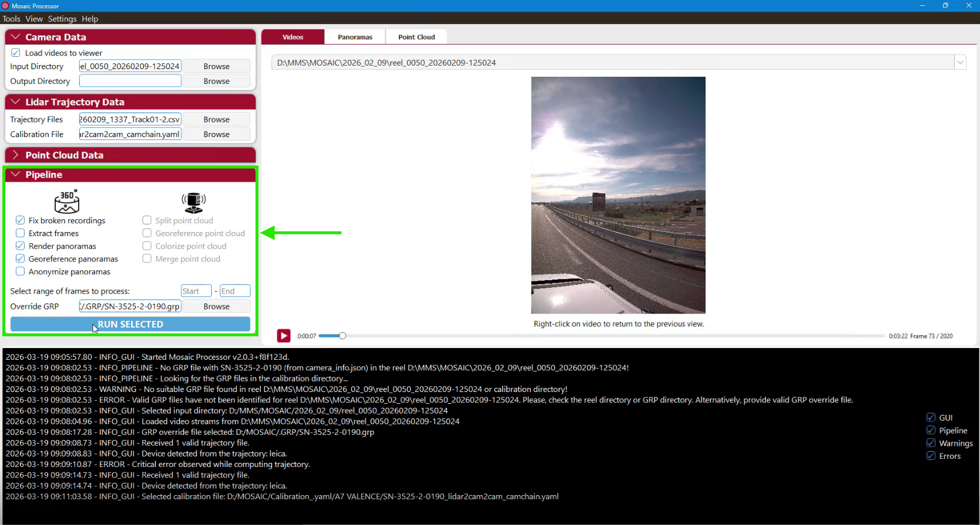The width and height of the screenshot is (980, 525).
Task: Click the 360 panorama camera icon
Action: pos(67,202)
